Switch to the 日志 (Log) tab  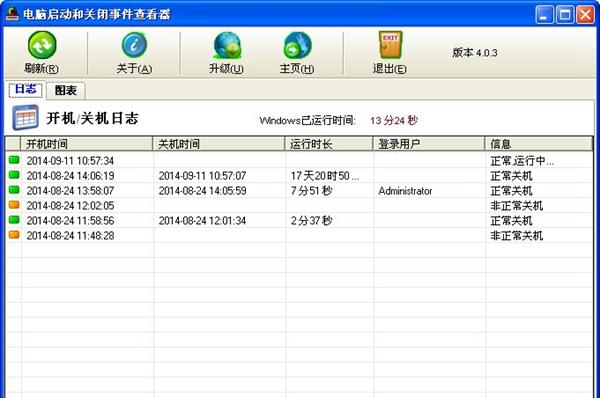click(26, 90)
